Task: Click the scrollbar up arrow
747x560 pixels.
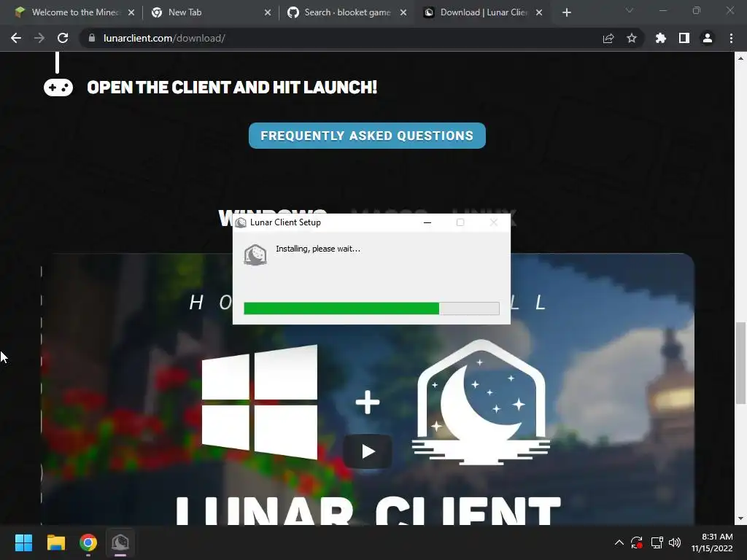Action: pyautogui.click(x=740, y=58)
